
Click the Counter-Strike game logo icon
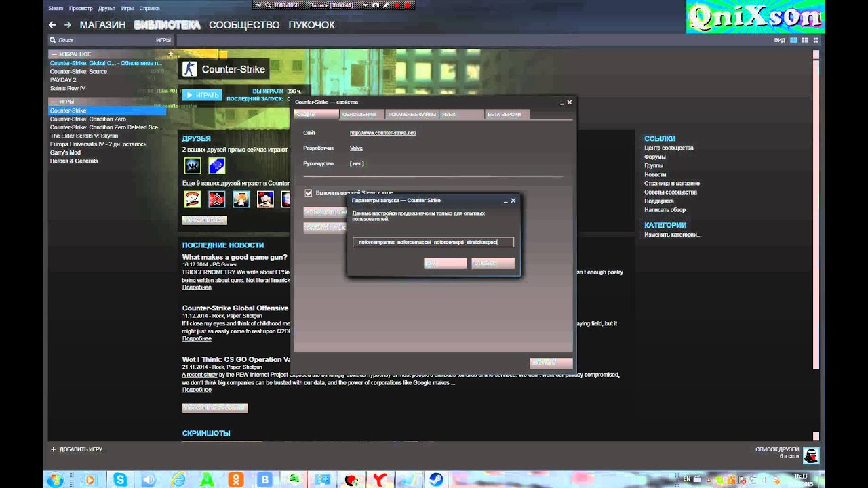[x=190, y=69]
